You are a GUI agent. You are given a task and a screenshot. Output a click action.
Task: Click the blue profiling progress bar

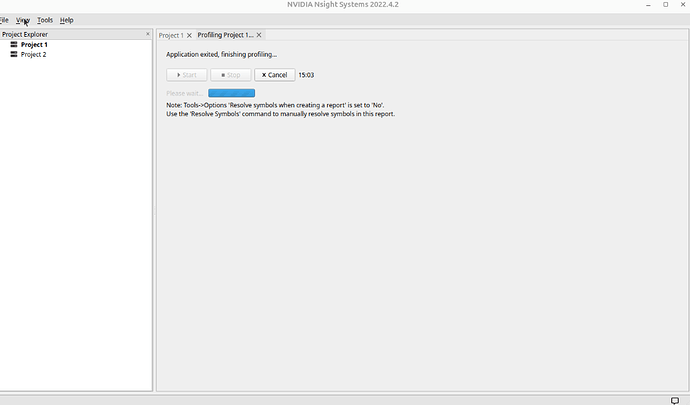point(231,93)
